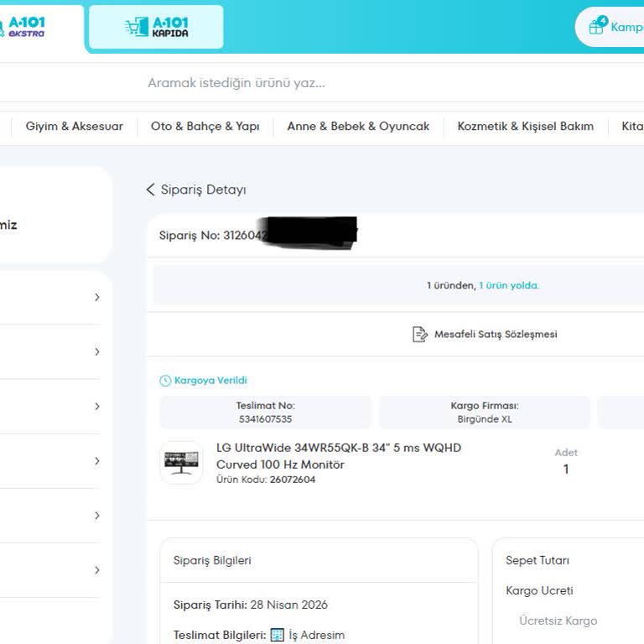This screenshot has width=644, height=644.
Task: Open Oto & Bahçe & Yapı category
Action: pyautogui.click(x=205, y=126)
